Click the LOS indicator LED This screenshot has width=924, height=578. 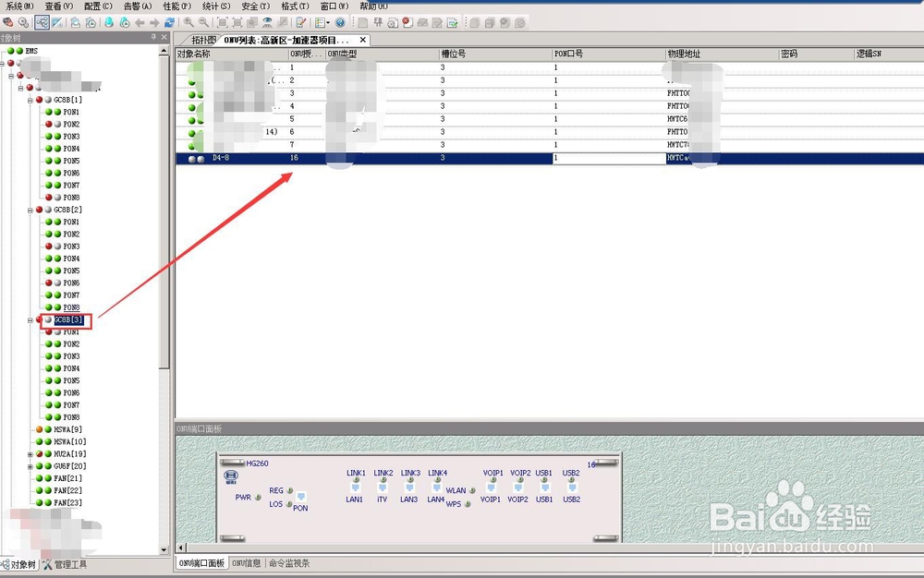[288, 504]
